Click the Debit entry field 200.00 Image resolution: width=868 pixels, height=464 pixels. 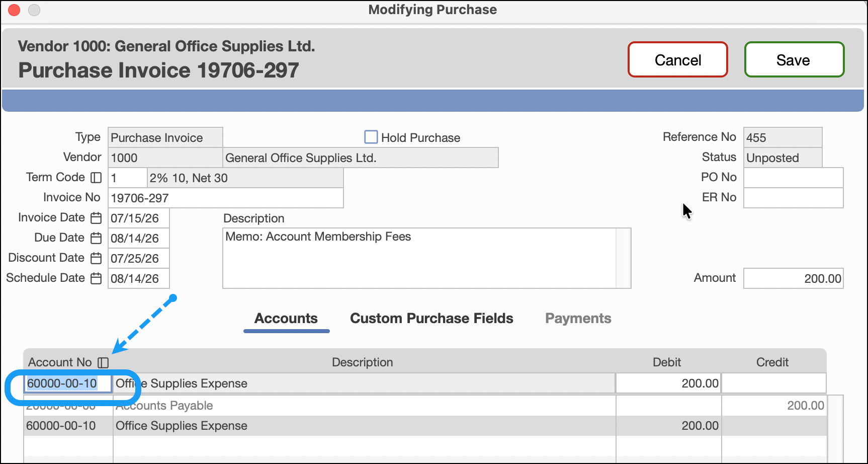[x=668, y=383]
